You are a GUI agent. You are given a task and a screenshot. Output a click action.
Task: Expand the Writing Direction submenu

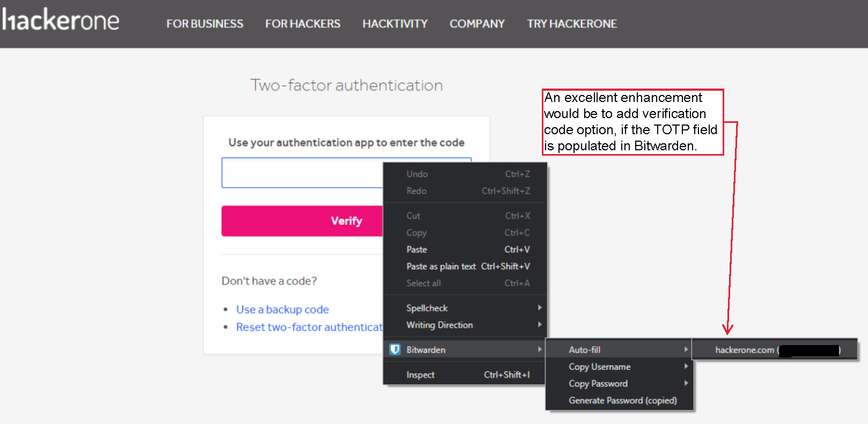(x=465, y=325)
